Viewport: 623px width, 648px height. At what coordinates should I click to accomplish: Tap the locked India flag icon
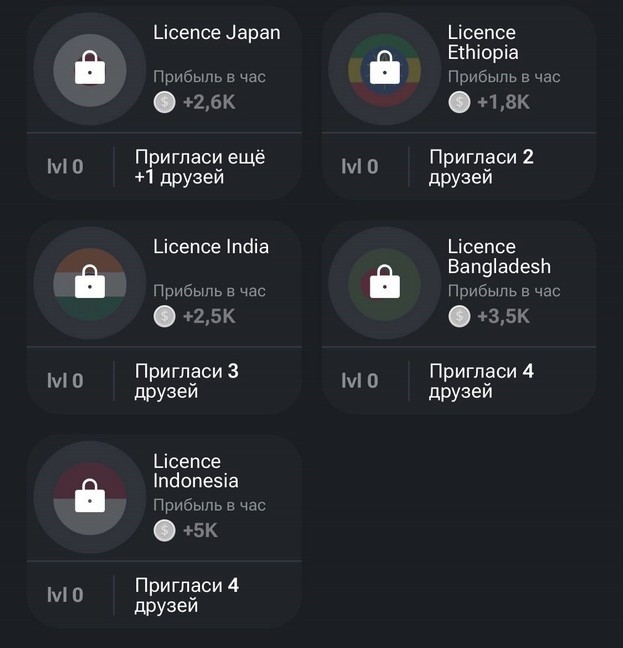pyautogui.click(x=90, y=283)
